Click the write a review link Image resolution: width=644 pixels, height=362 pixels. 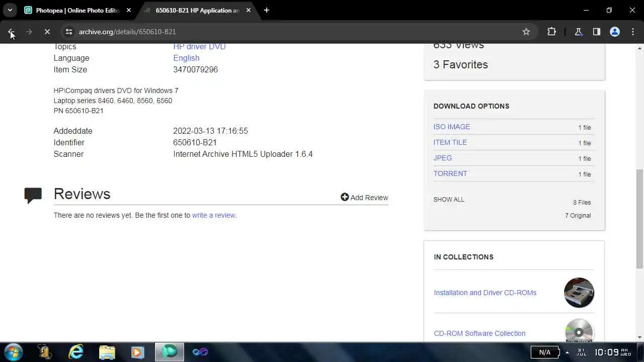point(213,215)
